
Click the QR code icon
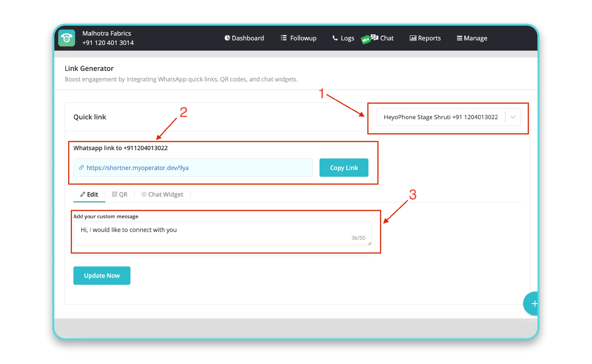[x=114, y=194]
